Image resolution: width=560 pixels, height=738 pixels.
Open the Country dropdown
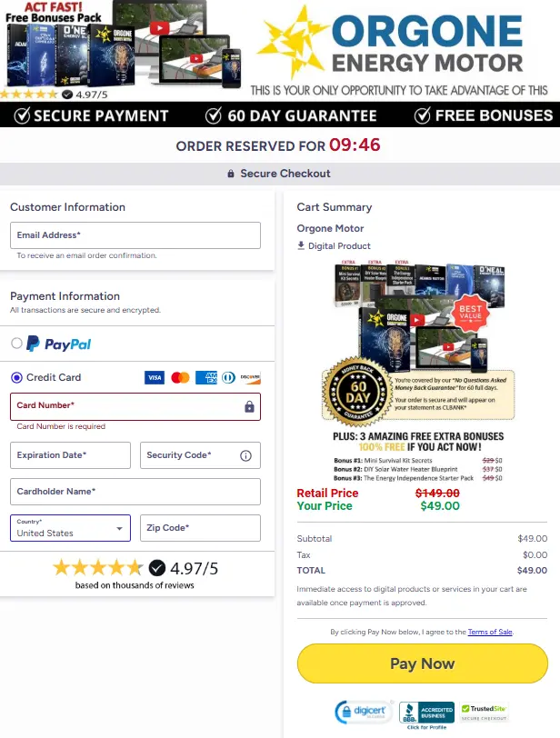[69, 528]
